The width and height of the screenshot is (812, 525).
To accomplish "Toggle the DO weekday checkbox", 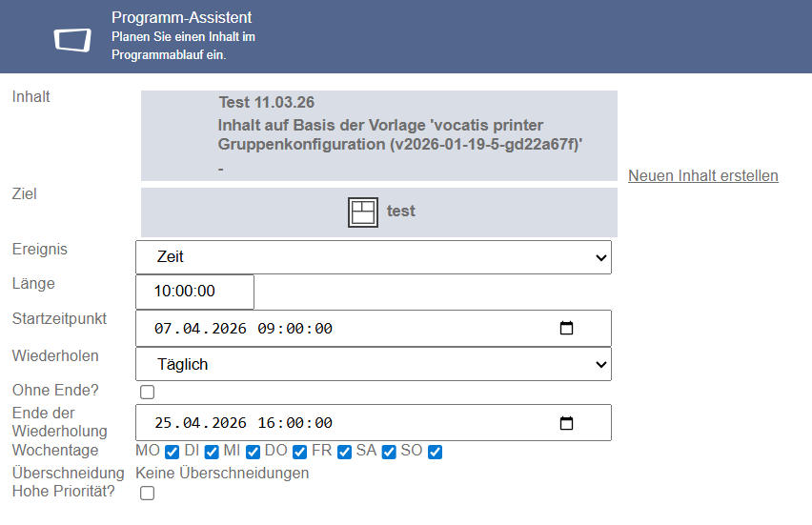I will pyautogui.click(x=299, y=452).
